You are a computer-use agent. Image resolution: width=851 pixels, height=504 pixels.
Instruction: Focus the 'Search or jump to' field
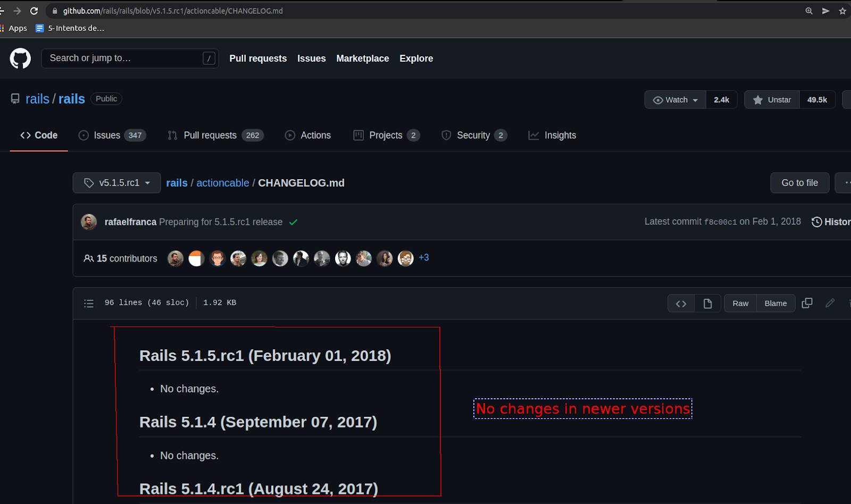click(130, 58)
